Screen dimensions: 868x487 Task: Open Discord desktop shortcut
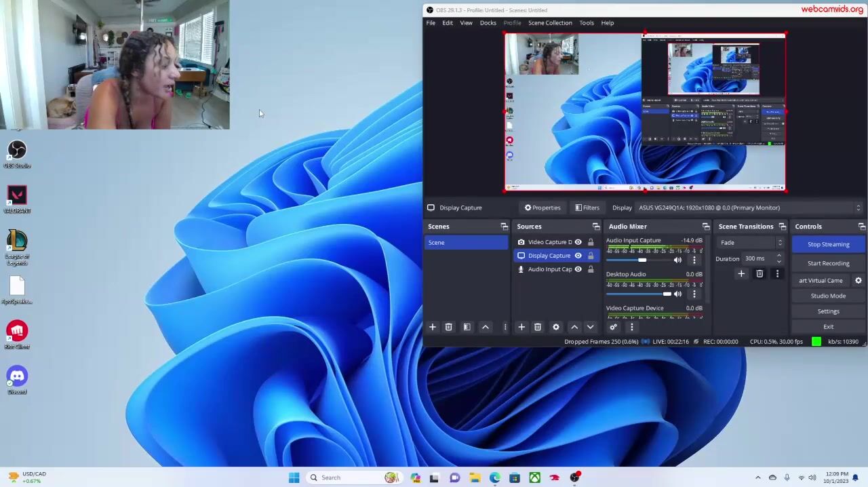(x=17, y=376)
